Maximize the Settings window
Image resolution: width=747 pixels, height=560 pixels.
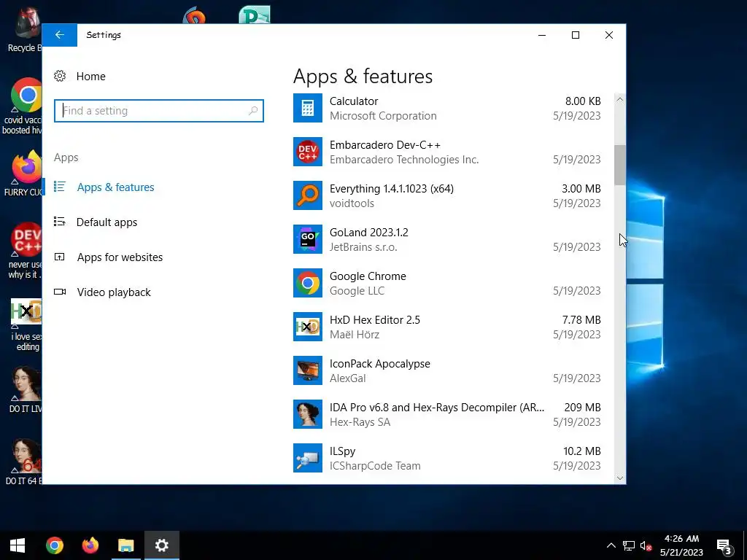[x=576, y=35]
